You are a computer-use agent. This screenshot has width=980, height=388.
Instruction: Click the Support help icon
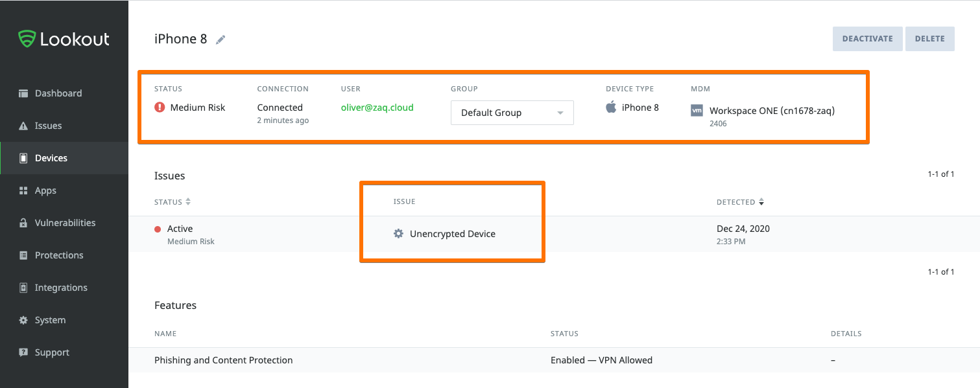tap(23, 352)
